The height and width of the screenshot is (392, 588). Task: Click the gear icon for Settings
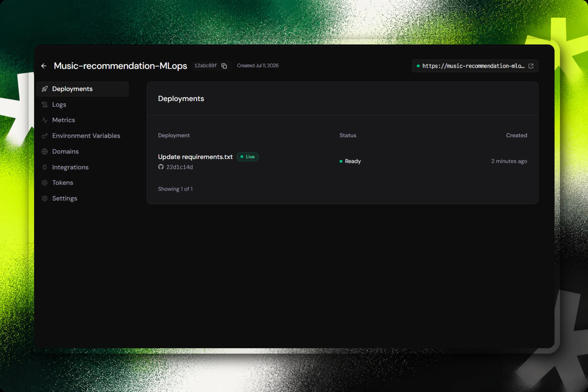click(x=45, y=198)
